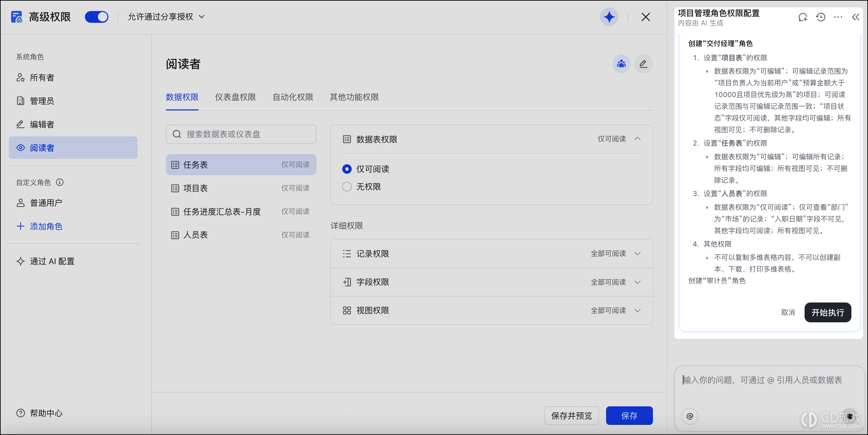Click the 保存并预览 button
The width and height of the screenshot is (868, 435).
pyautogui.click(x=572, y=416)
